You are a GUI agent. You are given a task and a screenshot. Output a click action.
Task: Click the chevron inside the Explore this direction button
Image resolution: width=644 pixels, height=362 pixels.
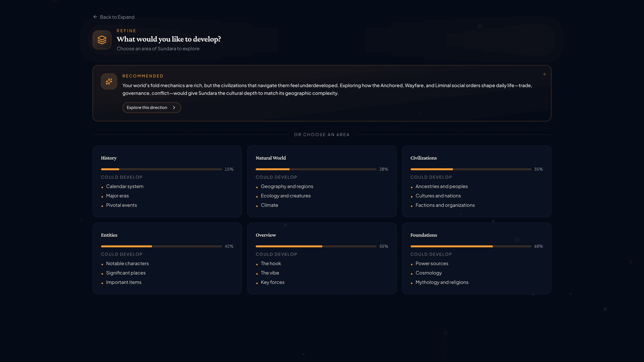point(174,108)
